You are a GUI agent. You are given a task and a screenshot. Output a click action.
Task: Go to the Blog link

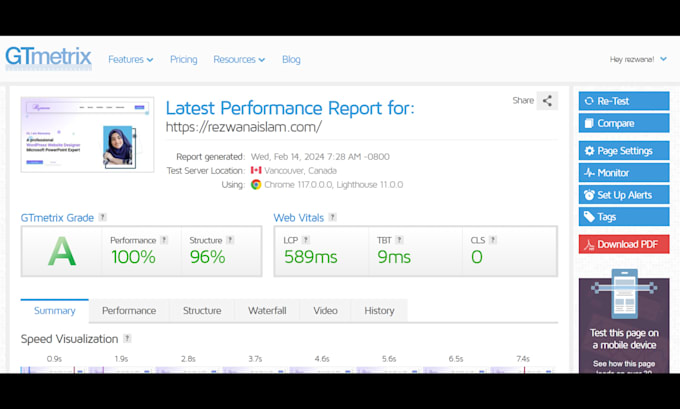pos(291,59)
